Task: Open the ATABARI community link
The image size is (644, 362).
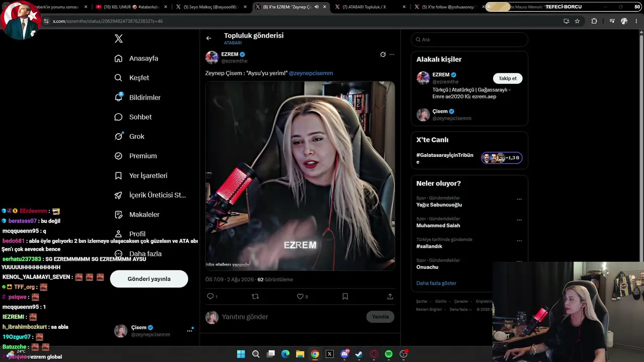Action: coord(233,43)
